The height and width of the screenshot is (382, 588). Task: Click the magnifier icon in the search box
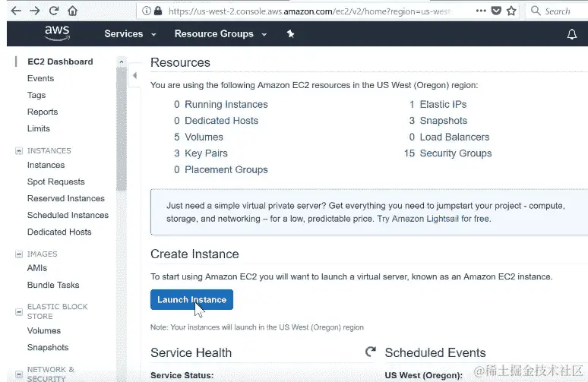tap(536, 11)
